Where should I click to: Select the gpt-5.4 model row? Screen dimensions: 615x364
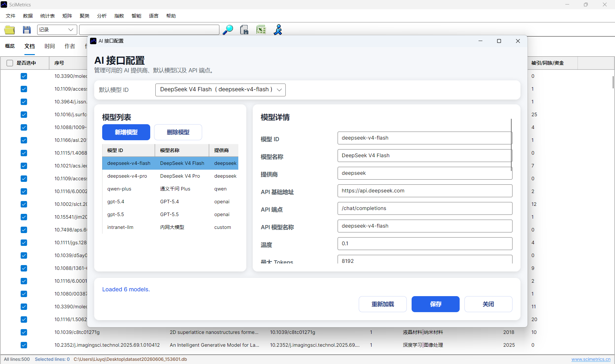point(170,202)
